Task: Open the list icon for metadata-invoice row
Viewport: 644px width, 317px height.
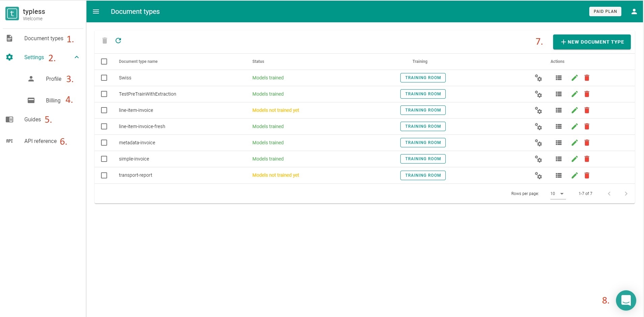Action: coord(559,143)
